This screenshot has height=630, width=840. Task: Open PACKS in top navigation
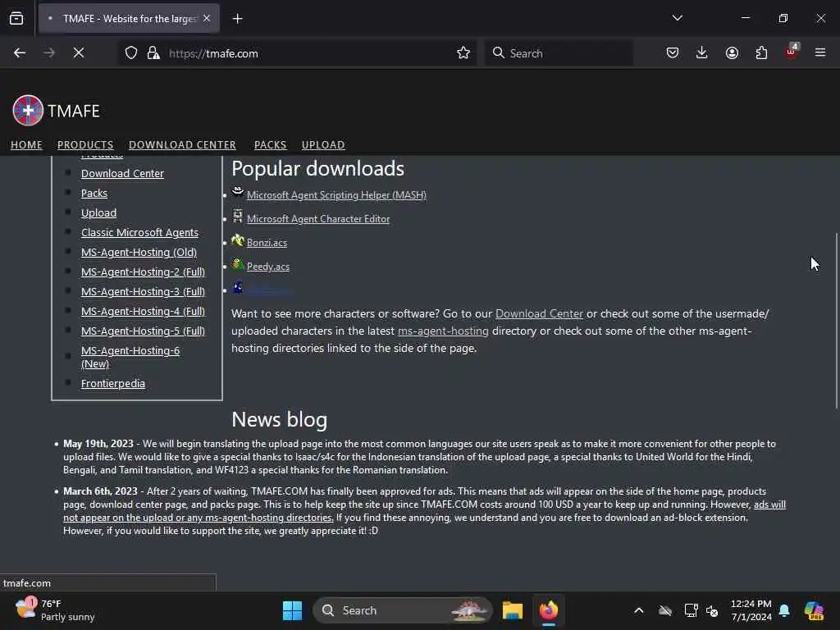[x=270, y=144]
